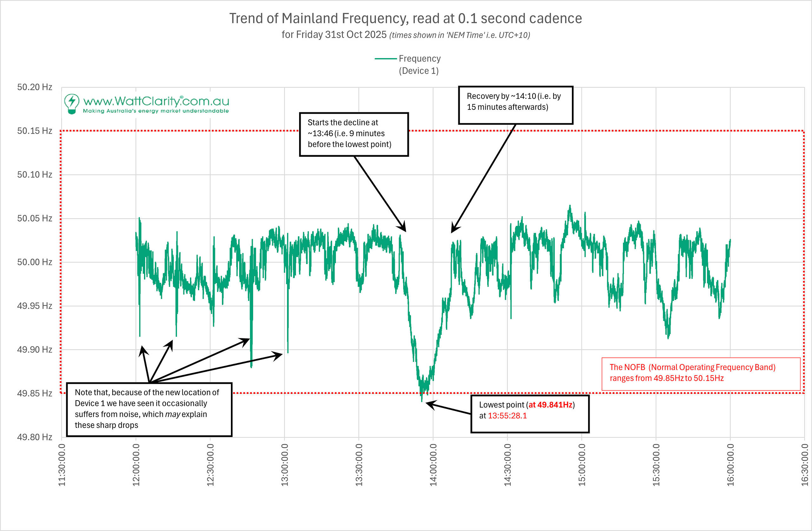Click the red NOFB explanation text box
Viewport: 812px width, 531px height.
(700, 374)
